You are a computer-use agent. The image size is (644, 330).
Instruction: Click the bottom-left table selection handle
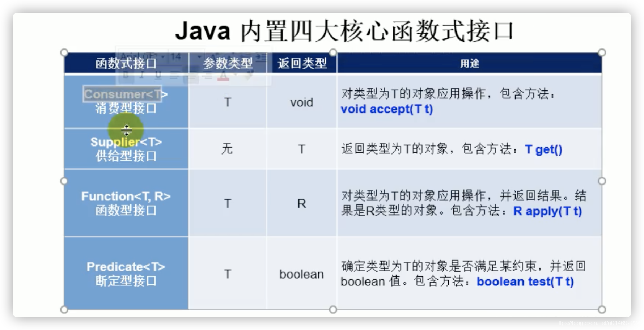click(64, 309)
